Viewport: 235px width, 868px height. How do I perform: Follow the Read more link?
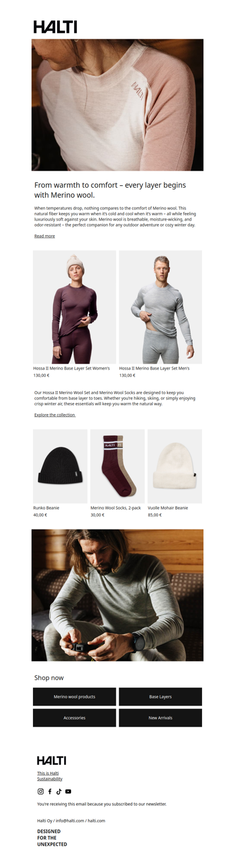(45, 236)
